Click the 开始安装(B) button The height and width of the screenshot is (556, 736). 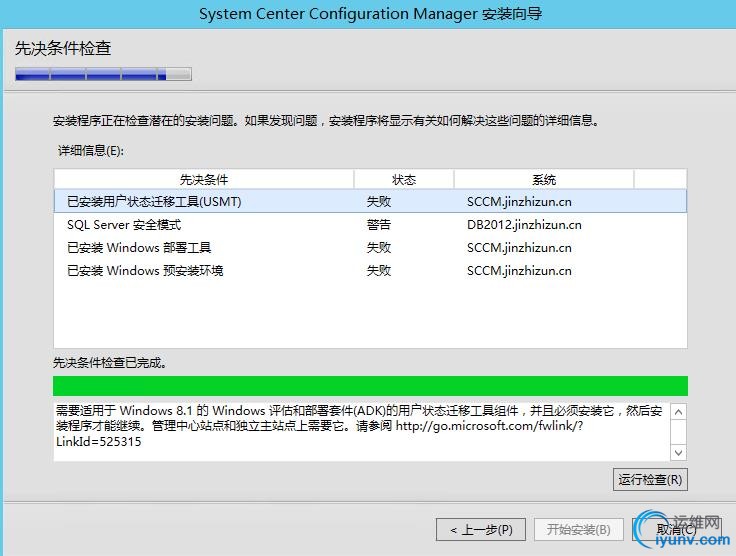pos(579,529)
